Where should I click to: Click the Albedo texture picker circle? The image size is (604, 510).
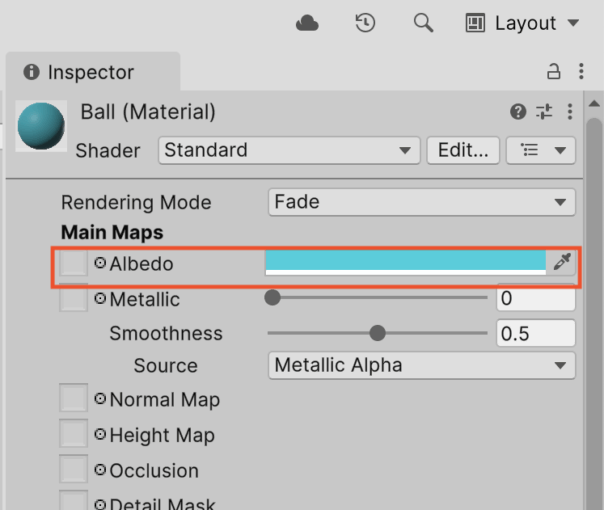tap(100, 263)
